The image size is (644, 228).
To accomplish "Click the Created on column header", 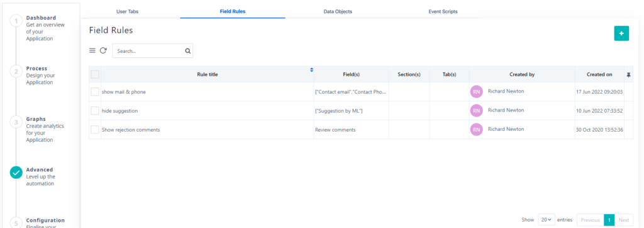I will coord(599,74).
